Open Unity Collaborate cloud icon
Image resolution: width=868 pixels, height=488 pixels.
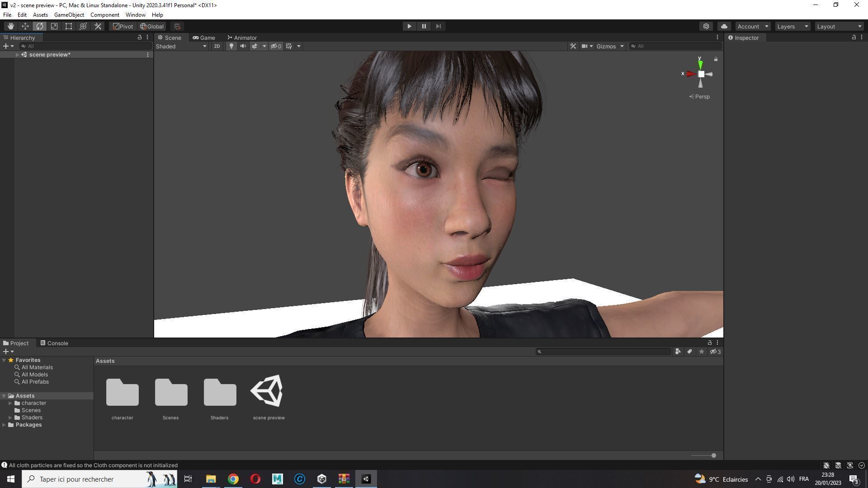point(724,26)
